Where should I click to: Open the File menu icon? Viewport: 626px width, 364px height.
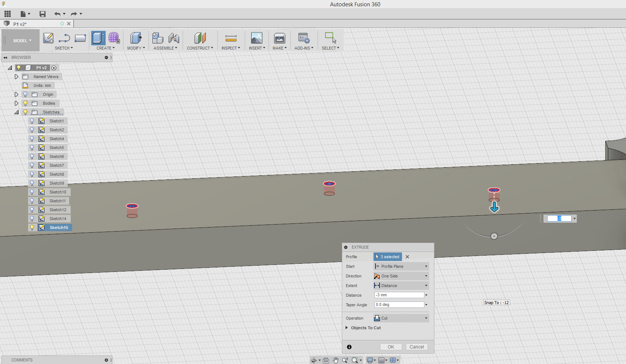(x=23, y=14)
